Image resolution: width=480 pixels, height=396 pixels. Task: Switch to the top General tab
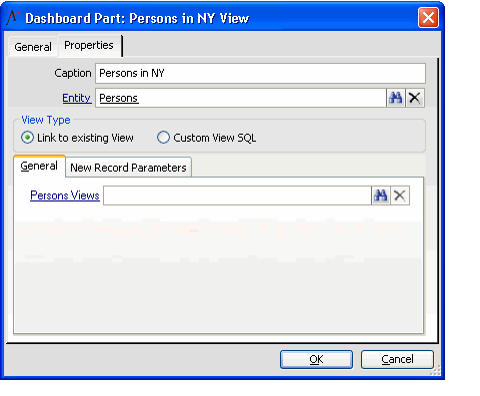pos(33,47)
